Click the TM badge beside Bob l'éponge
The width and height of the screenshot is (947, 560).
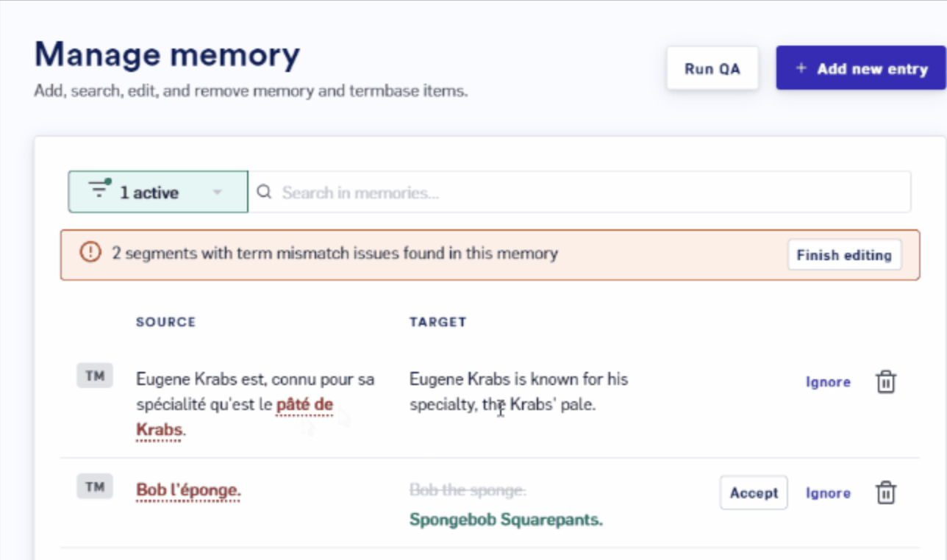coord(95,487)
